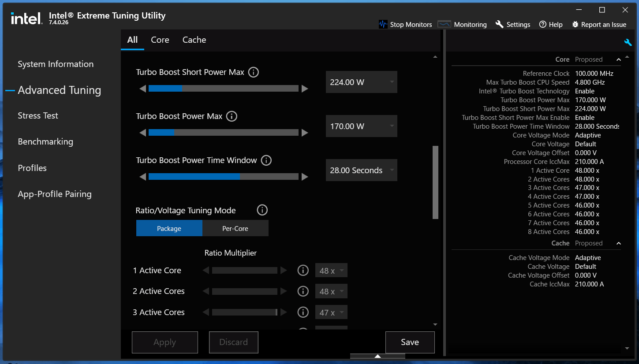Open the Profiles page
This screenshot has height=364, width=639.
(32, 168)
